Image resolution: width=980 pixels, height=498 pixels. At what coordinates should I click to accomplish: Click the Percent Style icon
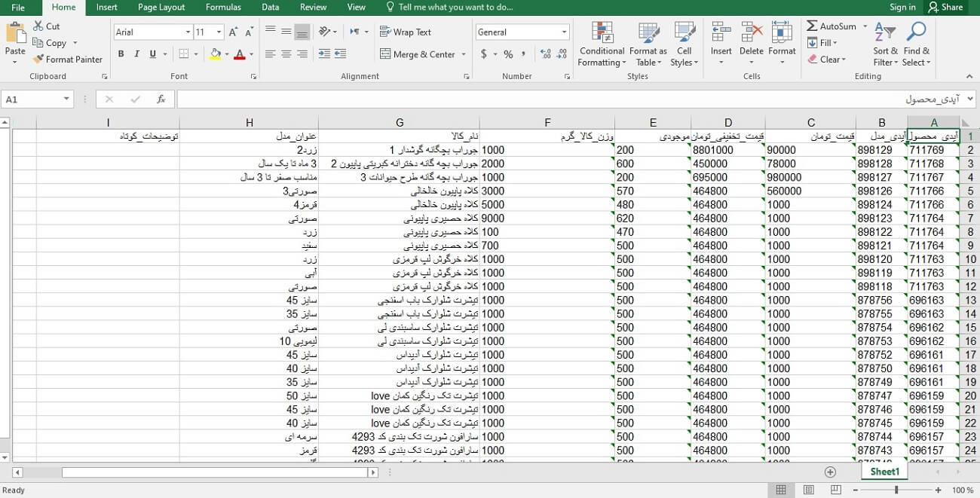point(508,54)
